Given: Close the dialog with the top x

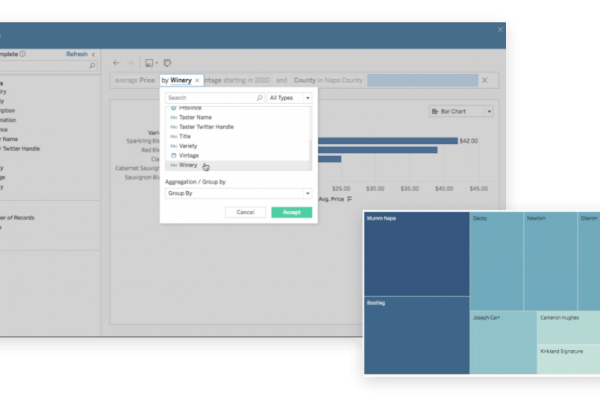Looking at the screenshot, I should coord(500,29).
